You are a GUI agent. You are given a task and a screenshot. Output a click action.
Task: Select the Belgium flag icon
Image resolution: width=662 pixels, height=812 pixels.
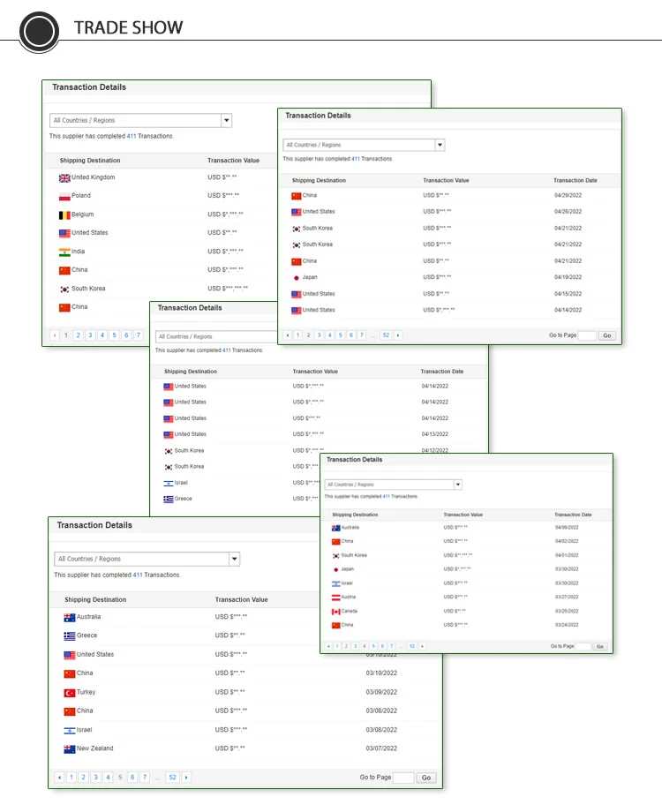pos(64,214)
